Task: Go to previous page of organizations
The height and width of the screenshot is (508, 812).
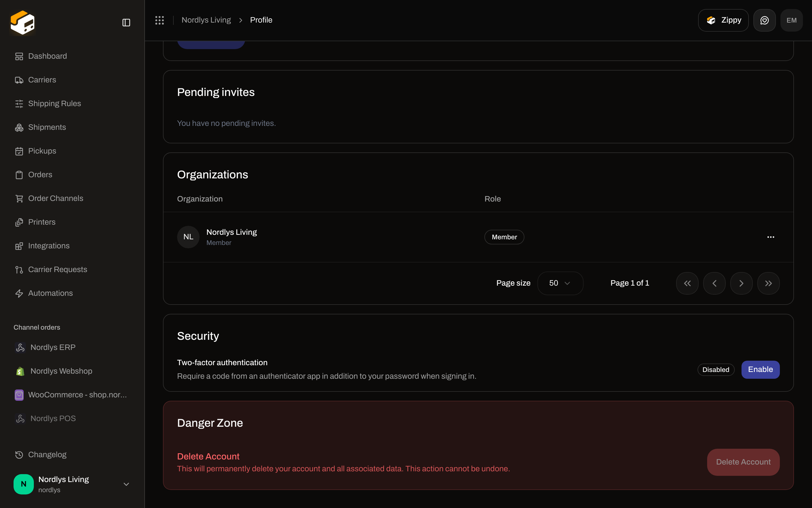Action: (714, 283)
